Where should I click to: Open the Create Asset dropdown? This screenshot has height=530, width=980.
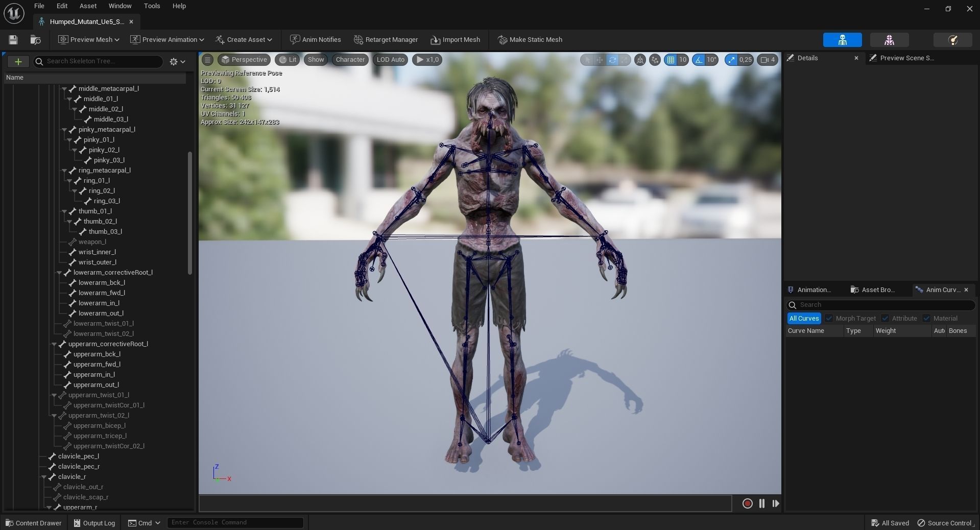pos(244,40)
